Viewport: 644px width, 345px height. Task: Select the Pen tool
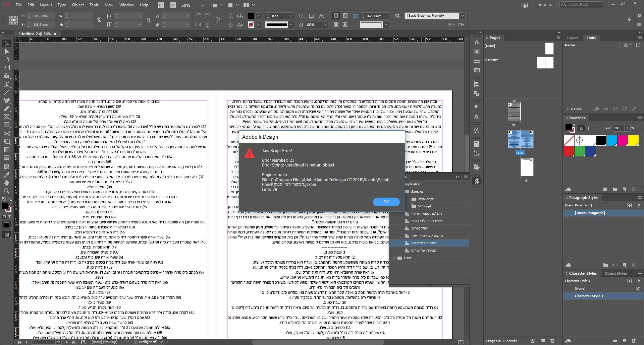click(x=6, y=100)
